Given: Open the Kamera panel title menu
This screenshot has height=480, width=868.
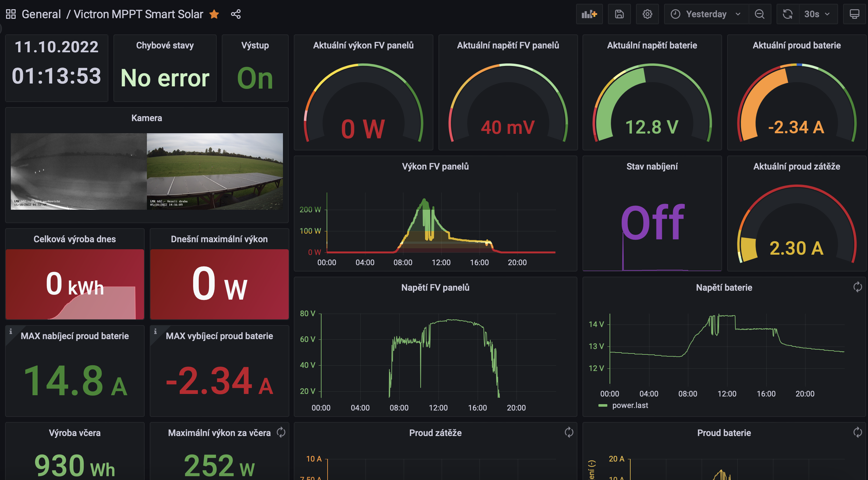Looking at the screenshot, I should tap(147, 118).
